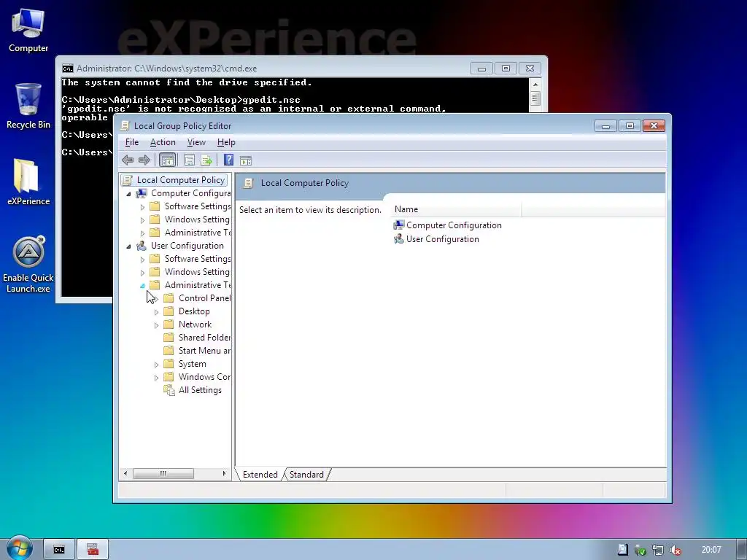Click the Local Group Policy Editor title icon

(x=125, y=125)
